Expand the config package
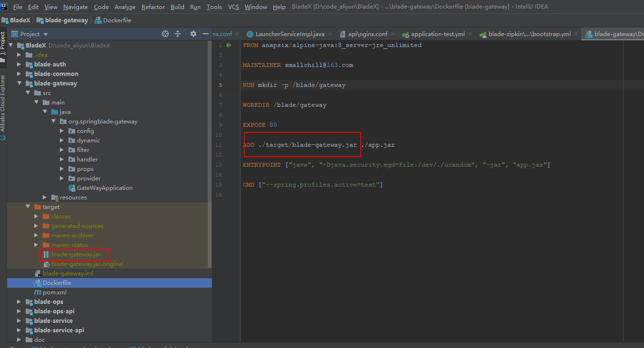Viewport: 644px width, 348px height. [x=62, y=131]
